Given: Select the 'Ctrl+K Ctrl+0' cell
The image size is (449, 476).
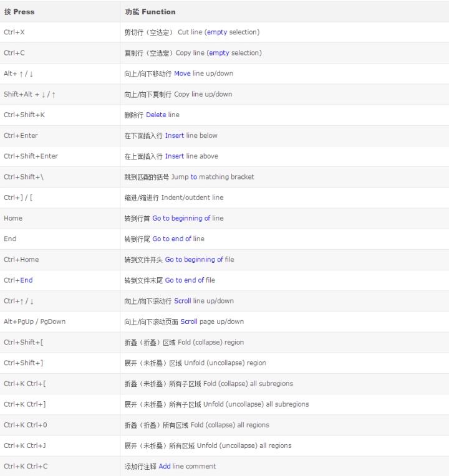Looking at the screenshot, I should tap(60, 425).
